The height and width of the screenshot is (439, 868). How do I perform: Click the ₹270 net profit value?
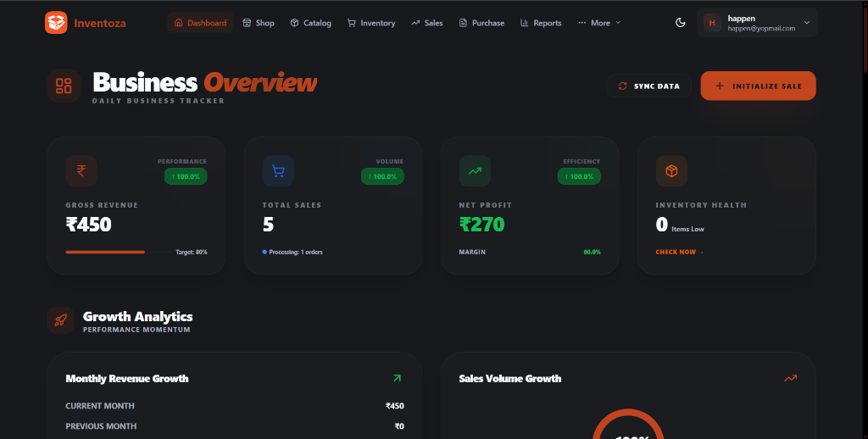481,225
